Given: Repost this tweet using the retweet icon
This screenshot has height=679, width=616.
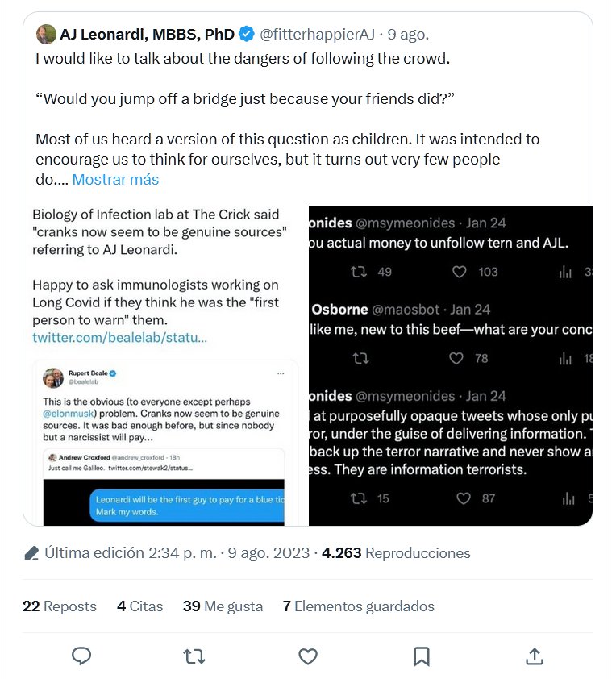Looking at the screenshot, I should pos(194,656).
